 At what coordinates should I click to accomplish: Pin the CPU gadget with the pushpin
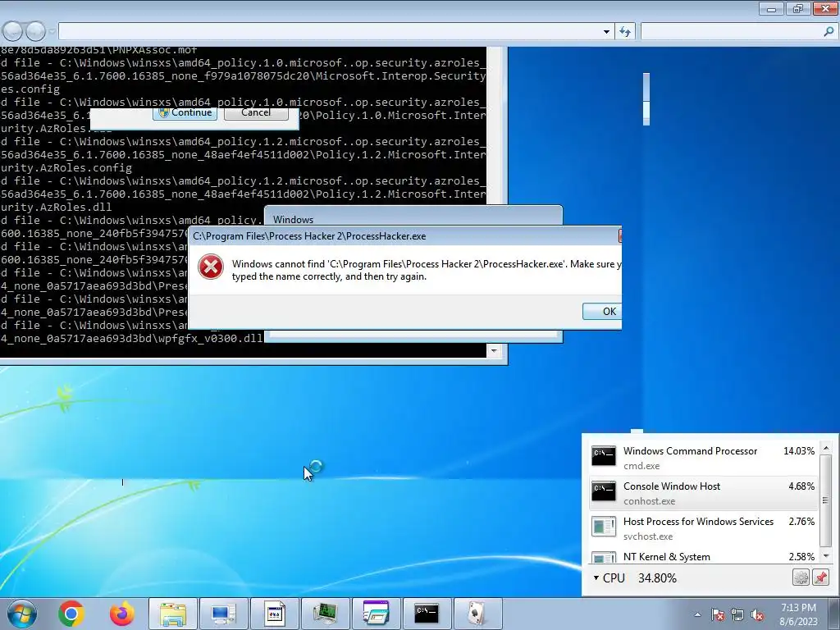click(x=820, y=577)
